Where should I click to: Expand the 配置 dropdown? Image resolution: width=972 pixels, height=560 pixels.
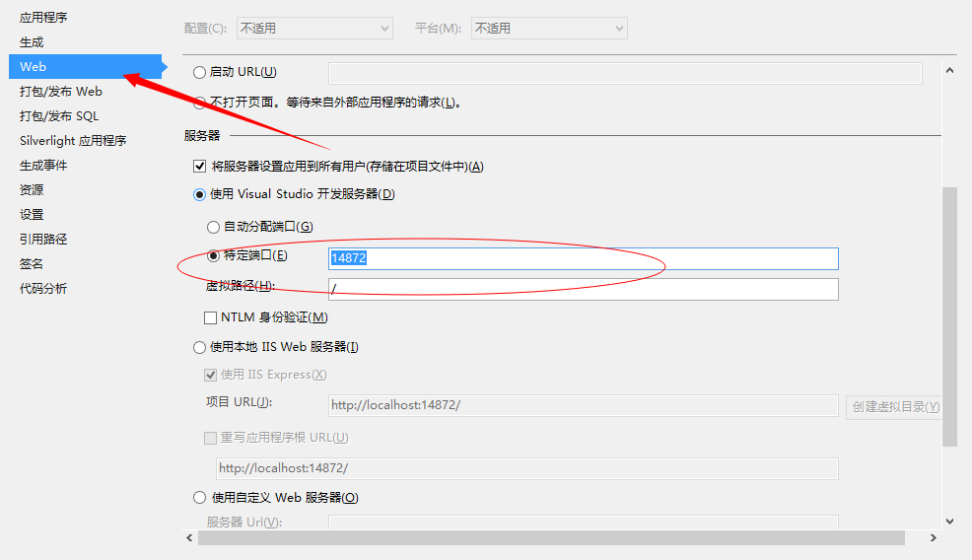pos(314,29)
